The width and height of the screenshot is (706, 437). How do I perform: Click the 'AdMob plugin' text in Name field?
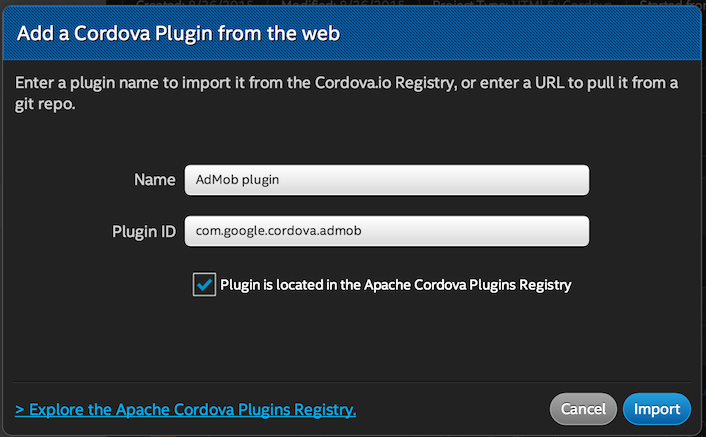[x=238, y=180]
